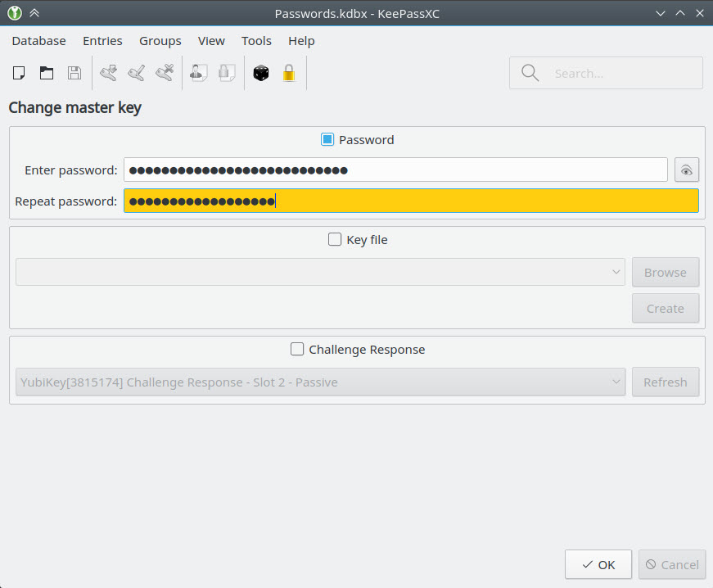Image resolution: width=713 pixels, height=588 pixels.
Task: Click the Delete entry key icon
Action: tap(165, 73)
